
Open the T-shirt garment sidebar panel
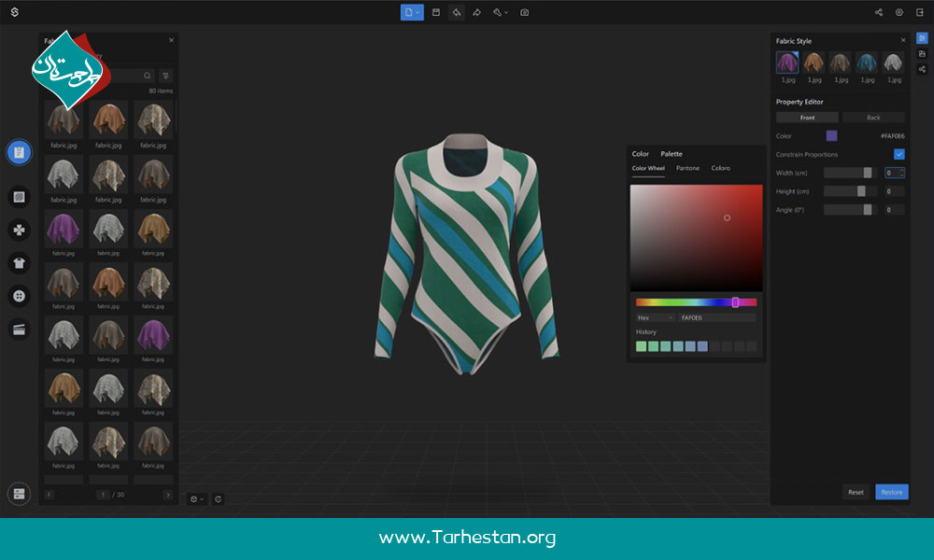19,263
